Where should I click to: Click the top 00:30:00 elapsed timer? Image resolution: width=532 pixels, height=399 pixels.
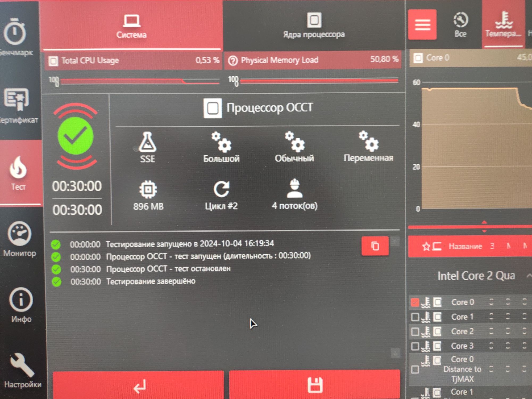(x=77, y=186)
